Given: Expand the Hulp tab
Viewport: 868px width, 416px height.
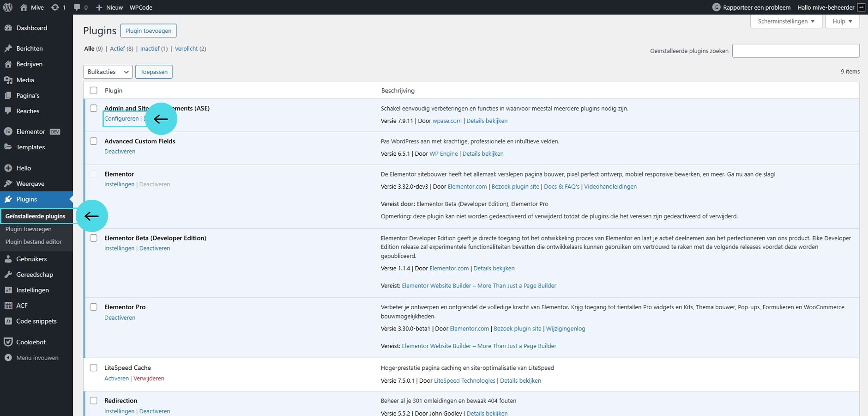Looking at the screenshot, I should point(842,21).
